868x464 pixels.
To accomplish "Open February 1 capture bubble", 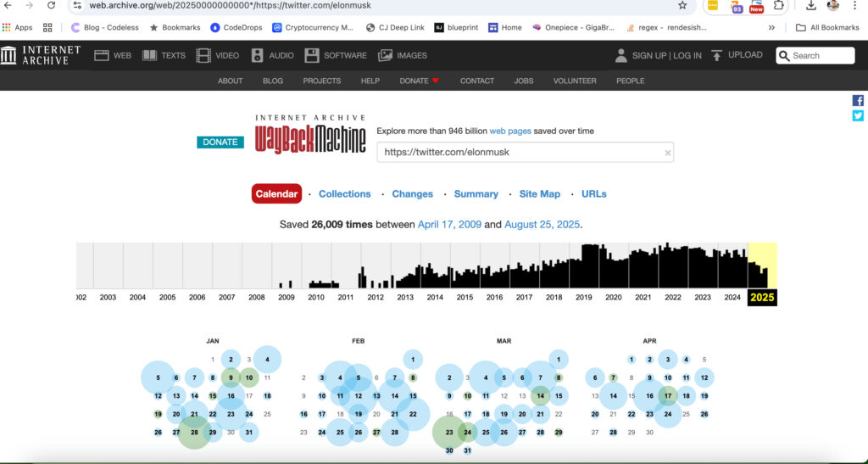I will [413, 360].
